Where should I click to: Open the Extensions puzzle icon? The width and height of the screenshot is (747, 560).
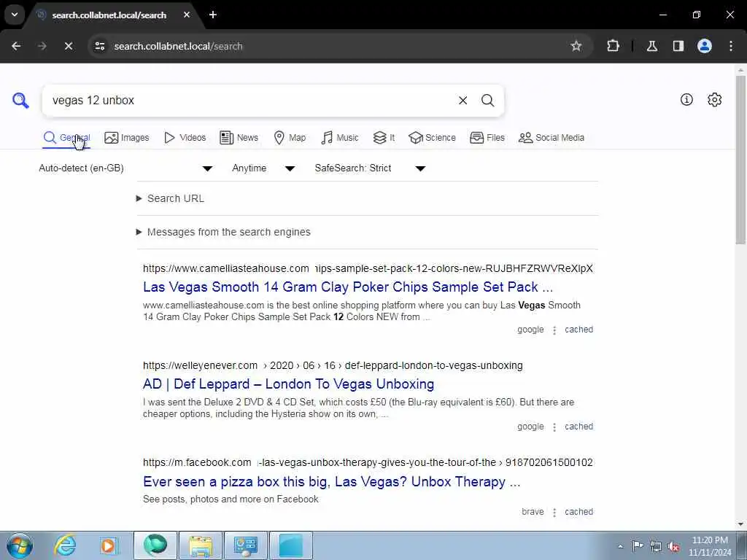point(613,46)
